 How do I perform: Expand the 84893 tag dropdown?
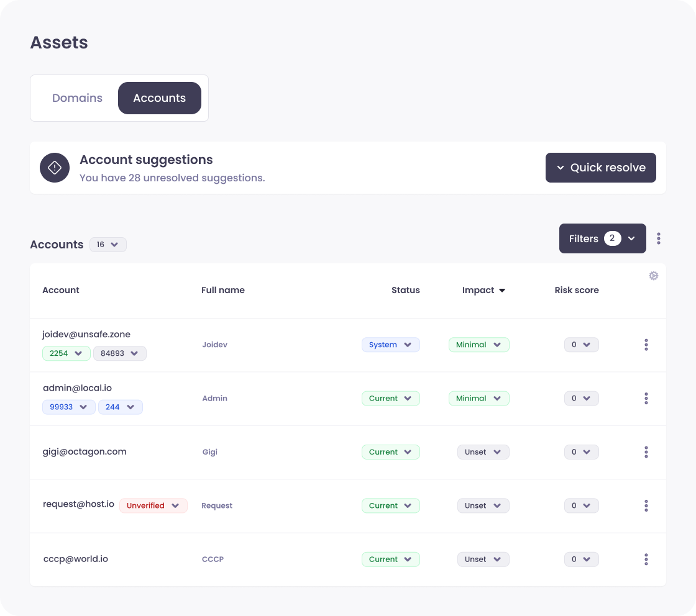[120, 353]
